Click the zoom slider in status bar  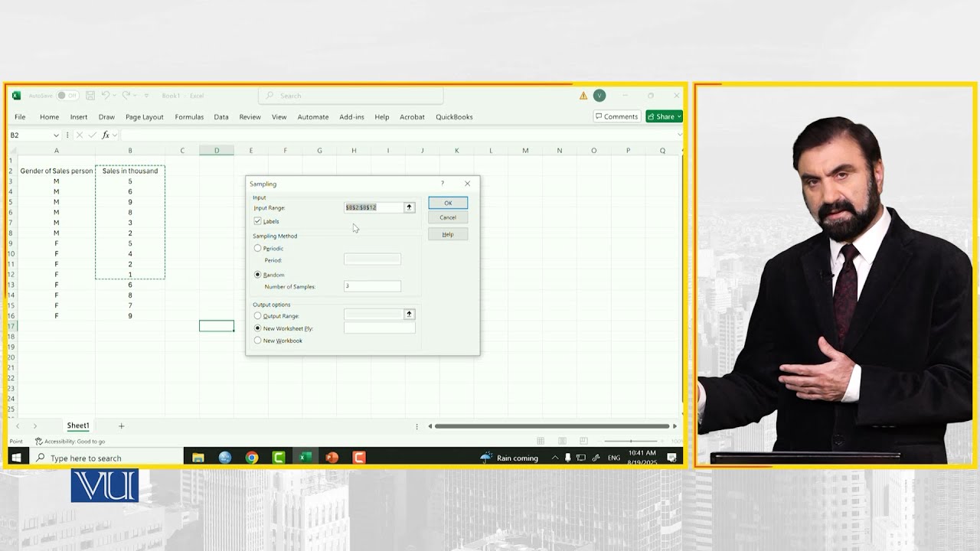[x=631, y=441]
